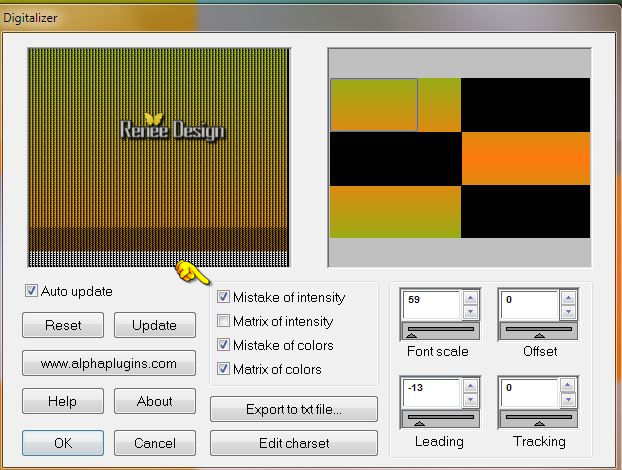This screenshot has height=470, width=622.
Task: Decrease Offset value with down arrow
Action: pyautogui.click(x=568, y=312)
